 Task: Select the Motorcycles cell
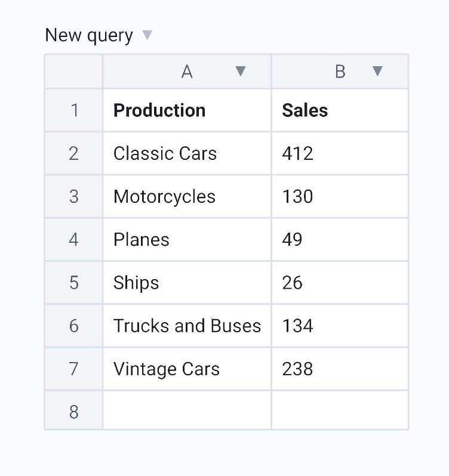[187, 197]
